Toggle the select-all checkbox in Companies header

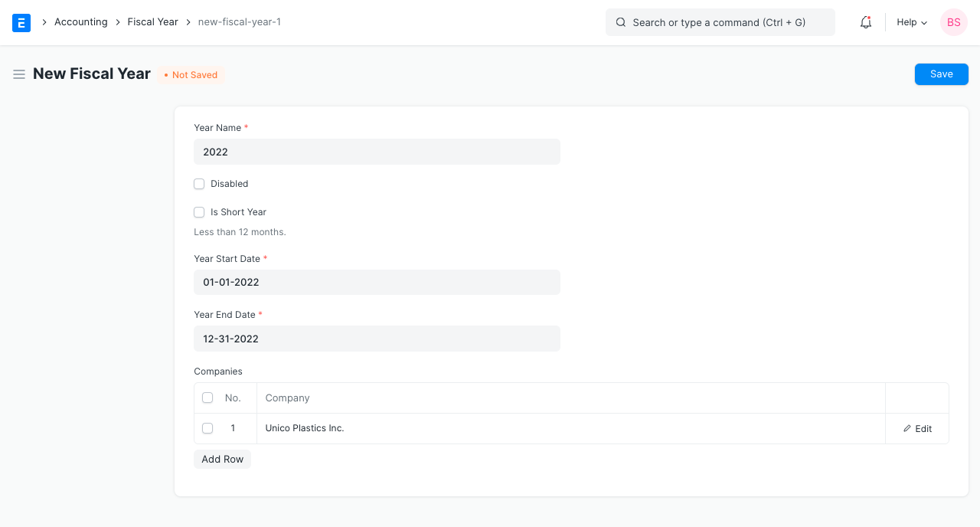tap(207, 398)
